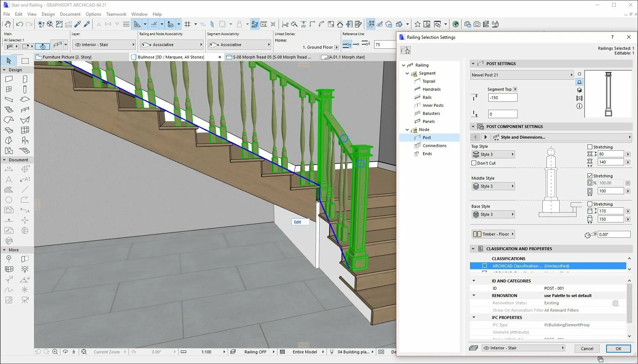638x364 pixels.
Task: Click the Segment Top value field
Action: (503, 98)
